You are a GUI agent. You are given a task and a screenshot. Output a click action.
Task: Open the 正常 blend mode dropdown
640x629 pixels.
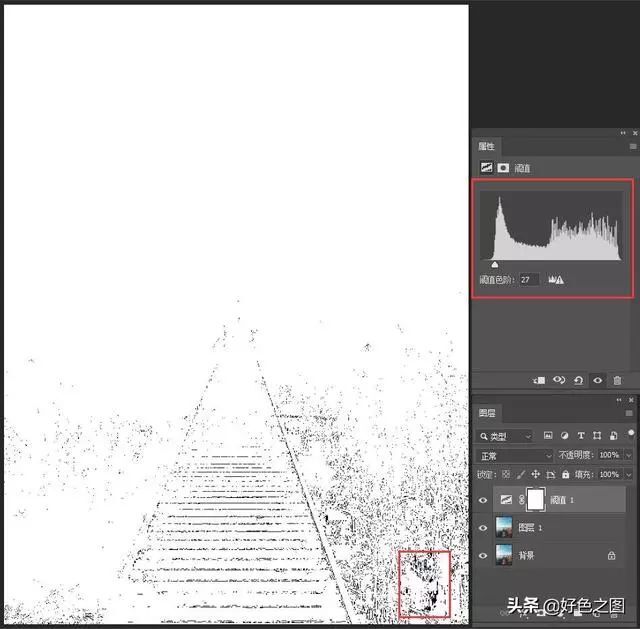pyautogui.click(x=515, y=455)
